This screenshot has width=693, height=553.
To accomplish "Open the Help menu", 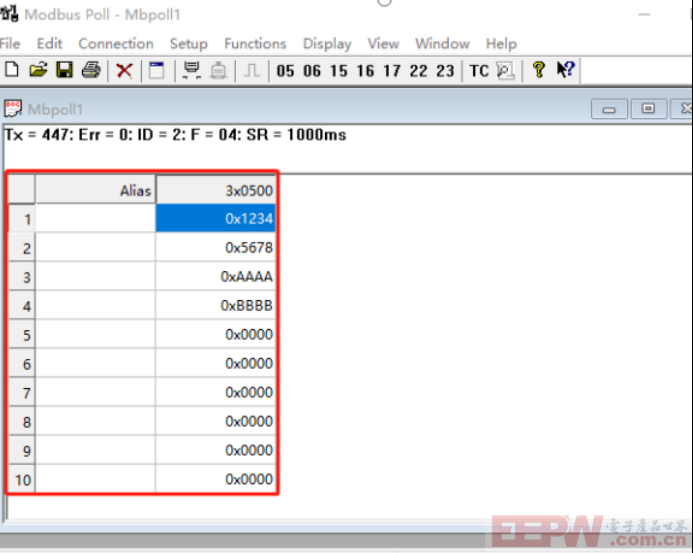I will click(501, 44).
